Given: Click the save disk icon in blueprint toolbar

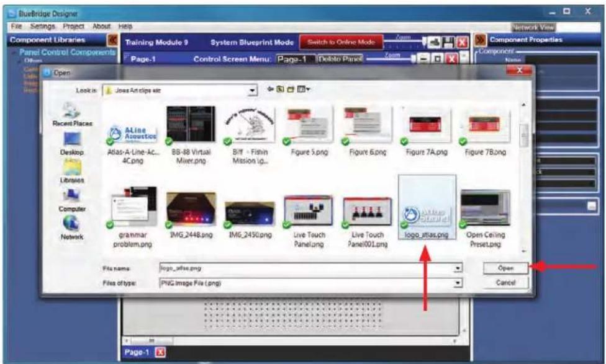Looking at the screenshot, I should [448, 42].
